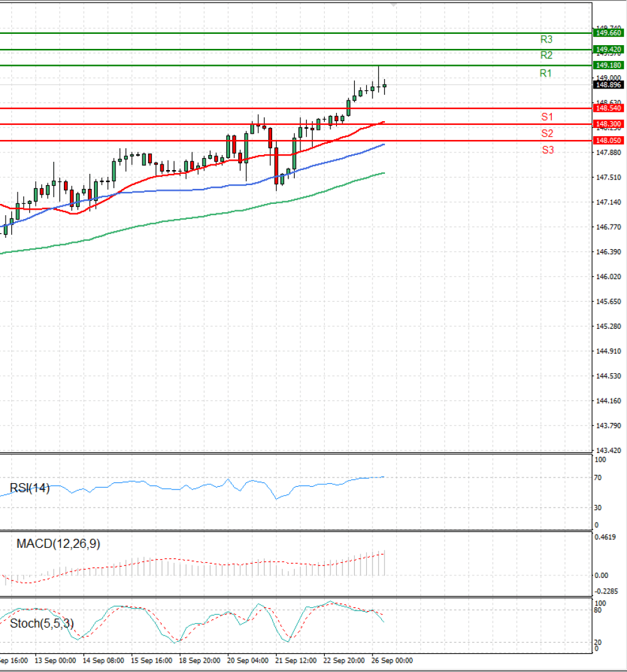627x672 pixels.
Task: Click the 26 Sep 00:00 time label
Action: [392, 661]
